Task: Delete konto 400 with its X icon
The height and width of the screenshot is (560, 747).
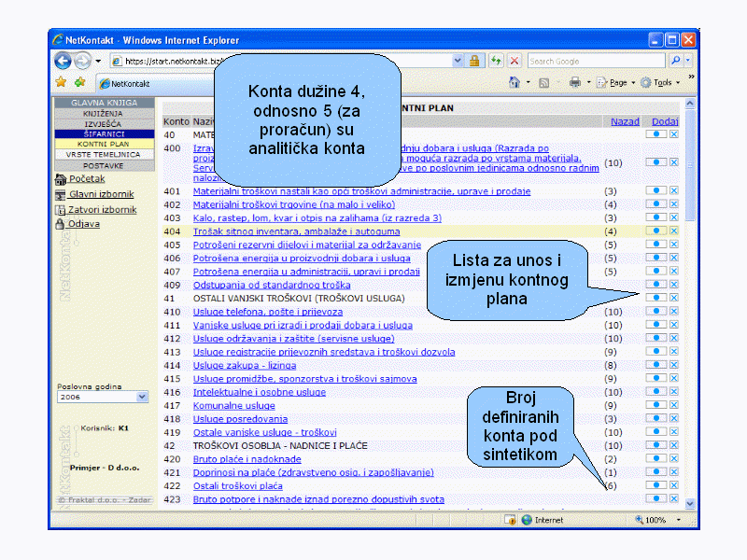Action: click(x=674, y=162)
